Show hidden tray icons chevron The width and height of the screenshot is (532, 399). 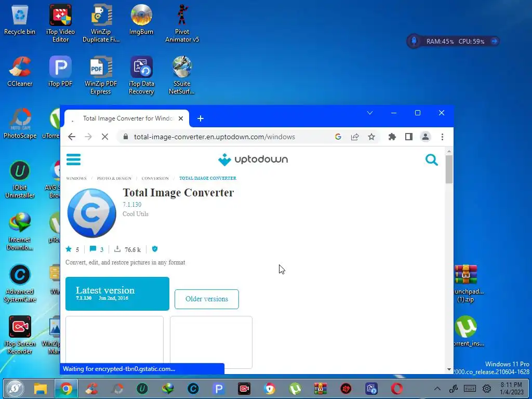[437, 389]
